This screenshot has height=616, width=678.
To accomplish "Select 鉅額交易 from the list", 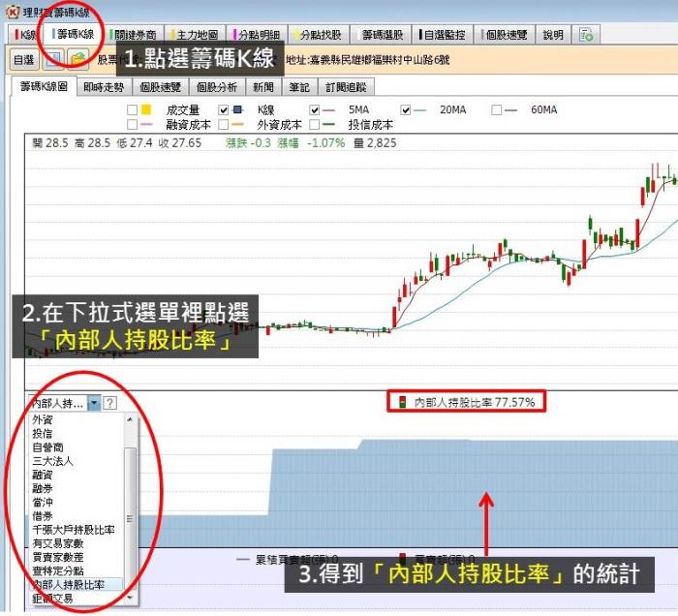I will click(x=52, y=599).
